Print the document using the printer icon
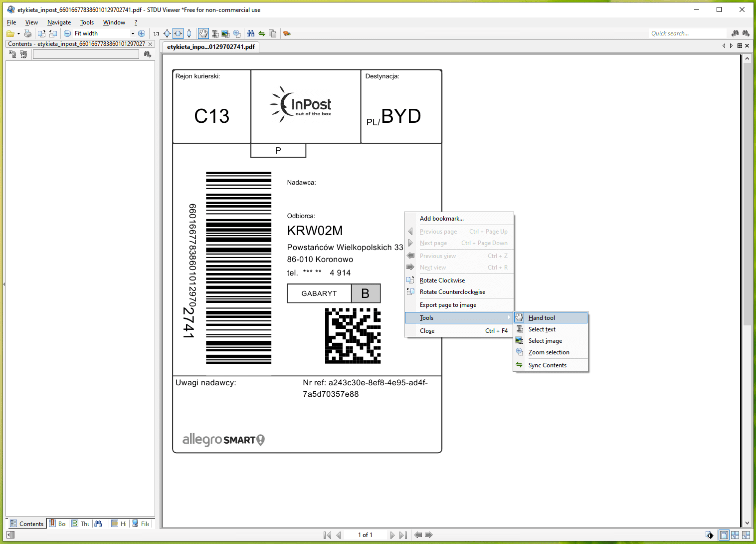Image resolution: width=756 pixels, height=544 pixels. [28, 33]
